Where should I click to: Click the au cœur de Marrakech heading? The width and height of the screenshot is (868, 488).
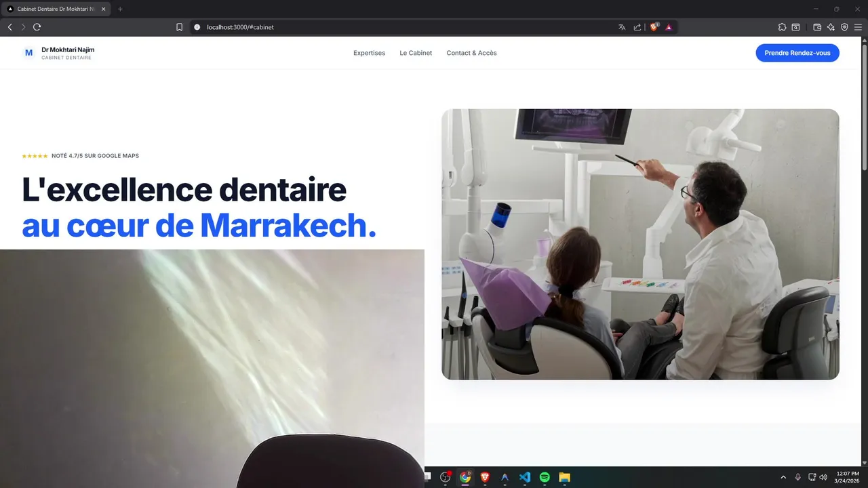click(x=199, y=226)
